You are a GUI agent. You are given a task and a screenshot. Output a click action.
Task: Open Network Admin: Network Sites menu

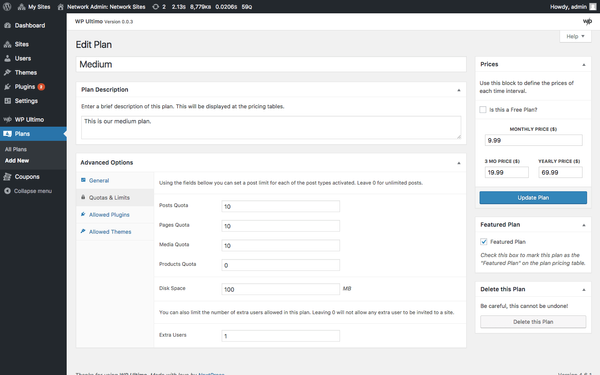pyautogui.click(x=101, y=7)
